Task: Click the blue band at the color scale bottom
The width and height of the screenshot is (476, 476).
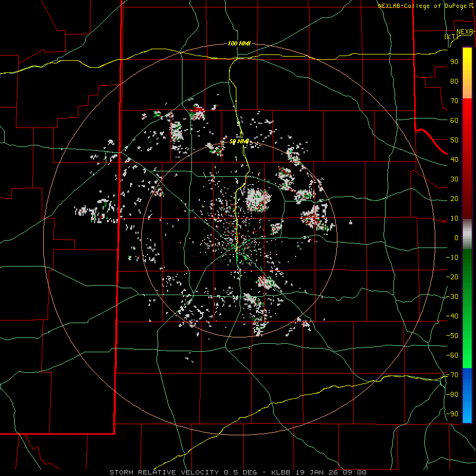Action: click(x=467, y=396)
